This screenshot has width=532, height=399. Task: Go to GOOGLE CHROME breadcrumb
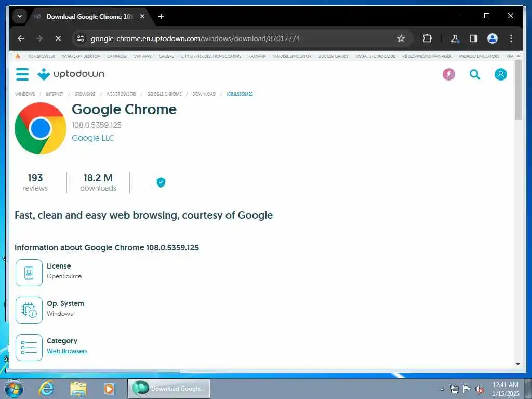[x=164, y=94]
